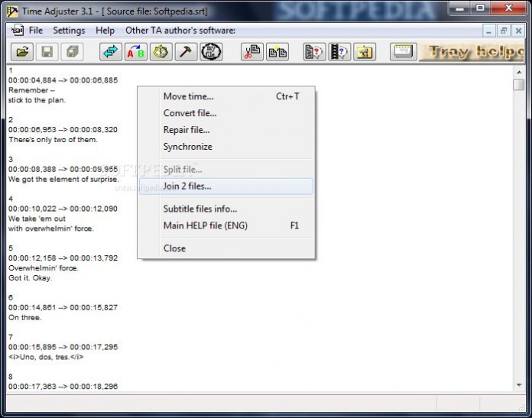Screen dimensions: 532x418
Task: Choose 'Join 2 files...' menu entry
Action: coord(226,186)
